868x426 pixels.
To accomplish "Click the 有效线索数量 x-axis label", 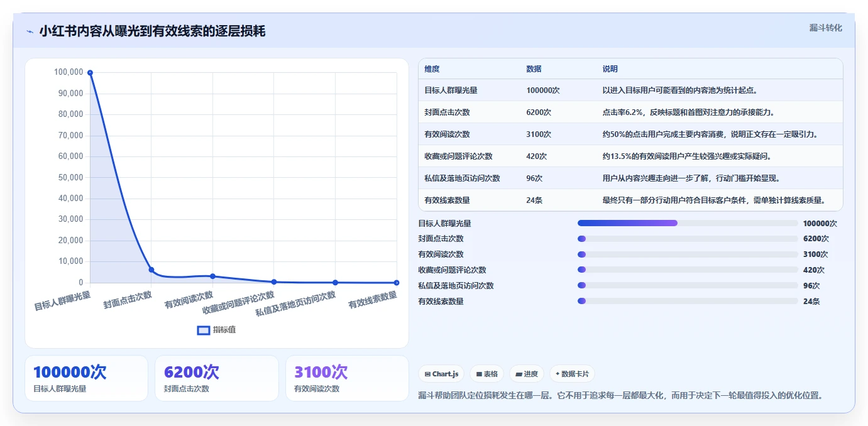I will pyautogui.click(x=373, y=300).
